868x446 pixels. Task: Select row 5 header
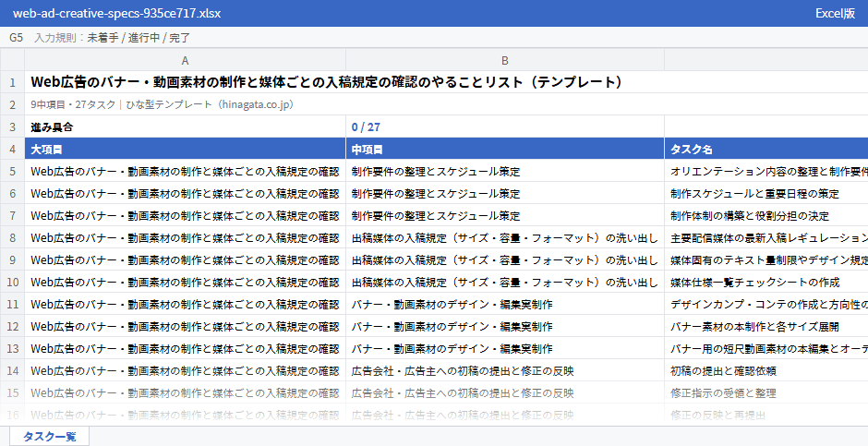point(12,171)
